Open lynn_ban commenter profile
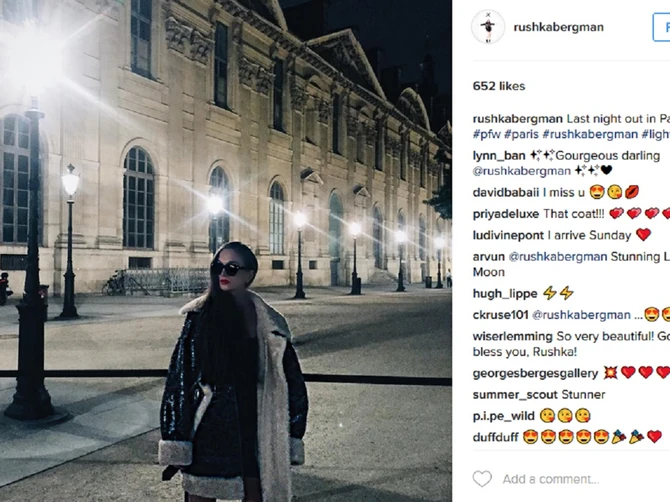 pyautogui.click(x=499, y=156)
